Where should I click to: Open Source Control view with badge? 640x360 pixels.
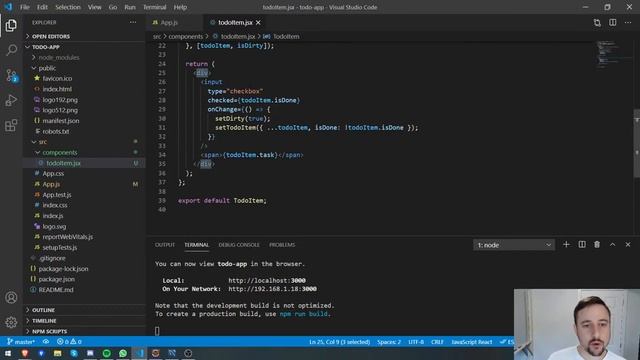tap(11, 76)
